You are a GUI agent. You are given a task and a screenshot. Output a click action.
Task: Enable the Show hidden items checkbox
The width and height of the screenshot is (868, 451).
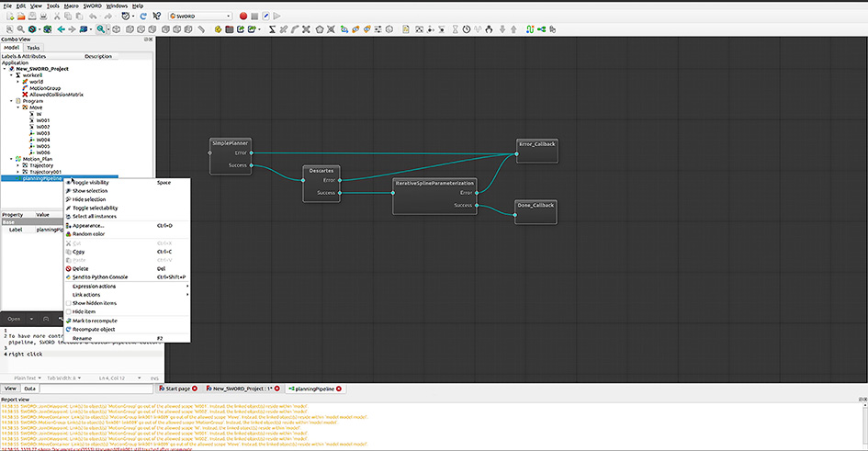pos(95,303)
